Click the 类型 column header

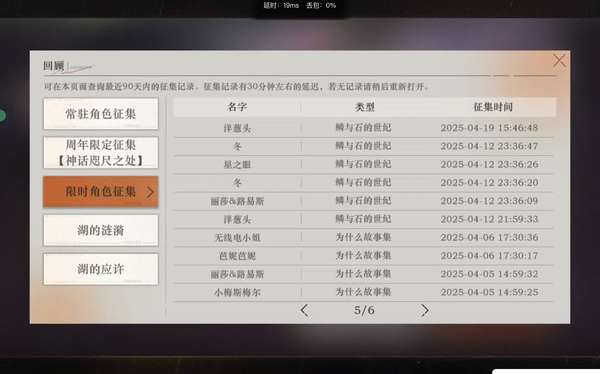point(365,107)
